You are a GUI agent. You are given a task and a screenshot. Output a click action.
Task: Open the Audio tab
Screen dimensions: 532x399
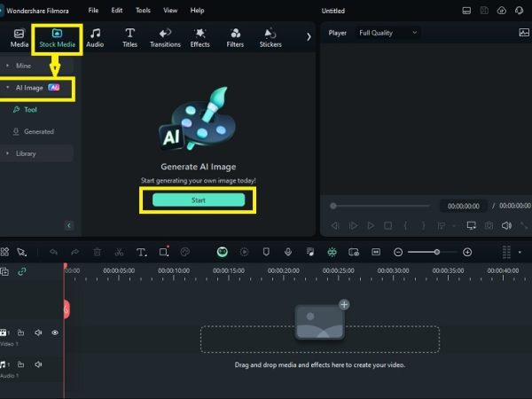coord(95,38)
